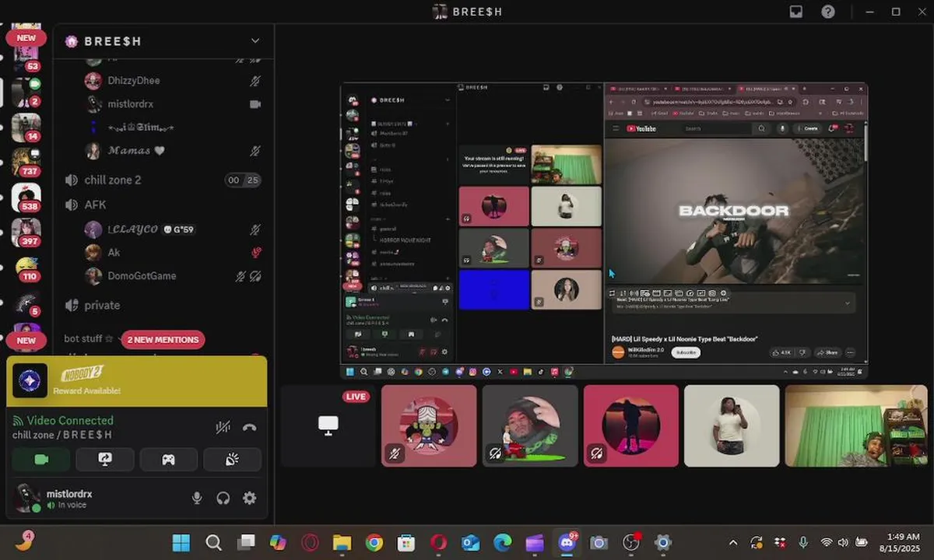Open Windows Settings from the taskbar
This screenshot has height=560, width=934.
tap(663, 543)
